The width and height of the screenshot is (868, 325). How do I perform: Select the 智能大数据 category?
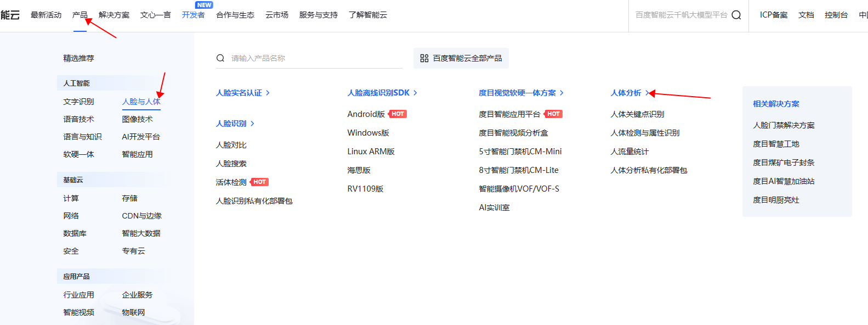pyautogui.click(x=141, y=233)
